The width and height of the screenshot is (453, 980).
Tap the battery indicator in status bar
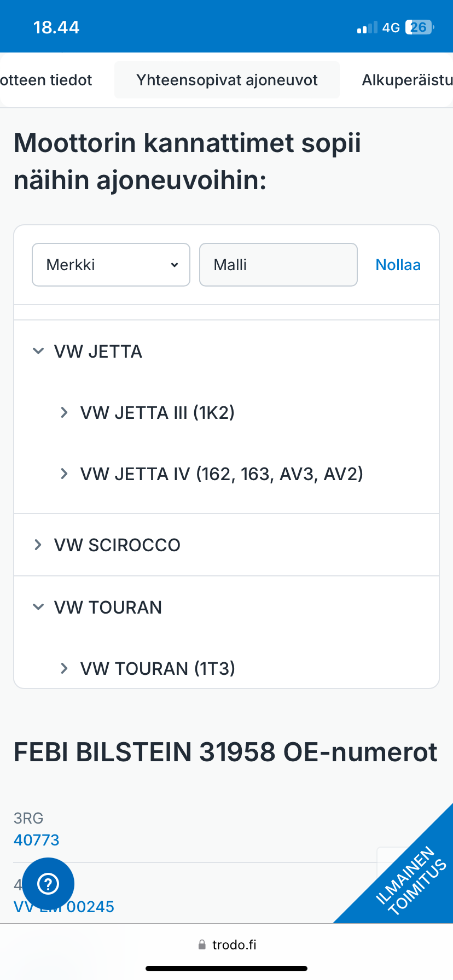pos(419,27)
